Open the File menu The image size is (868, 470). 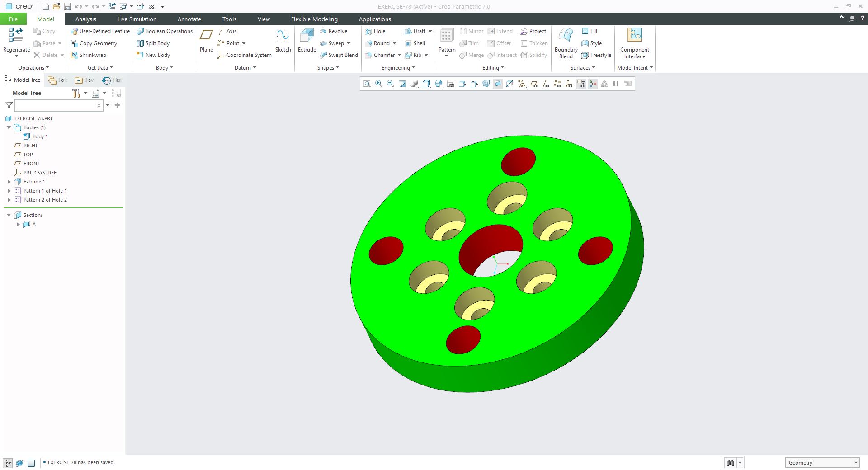coord(13,19)
